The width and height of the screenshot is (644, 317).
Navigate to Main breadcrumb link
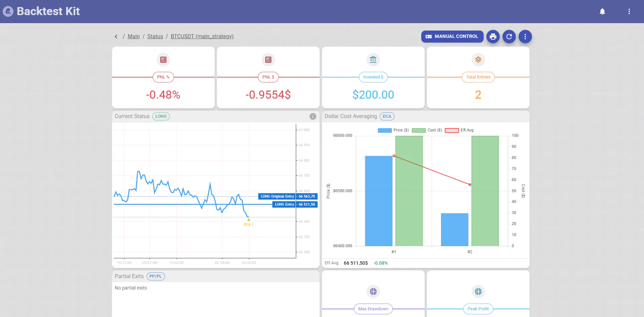tap(133, 37)
